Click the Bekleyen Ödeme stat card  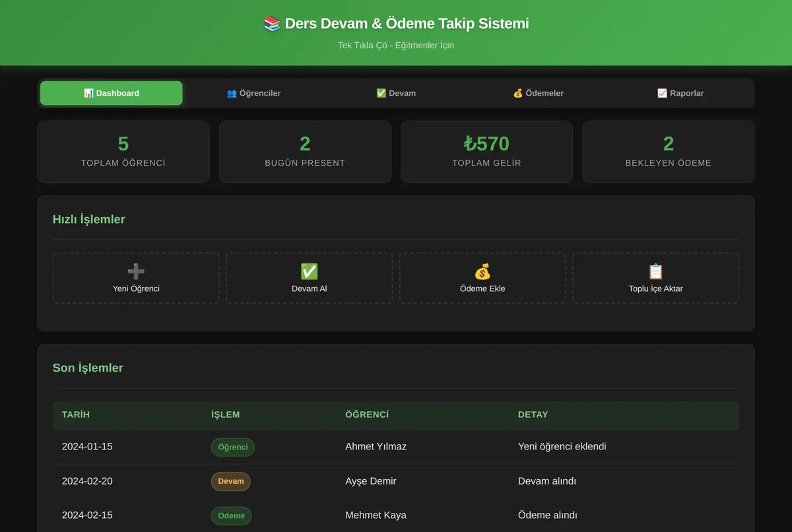(x=668, y=152)
